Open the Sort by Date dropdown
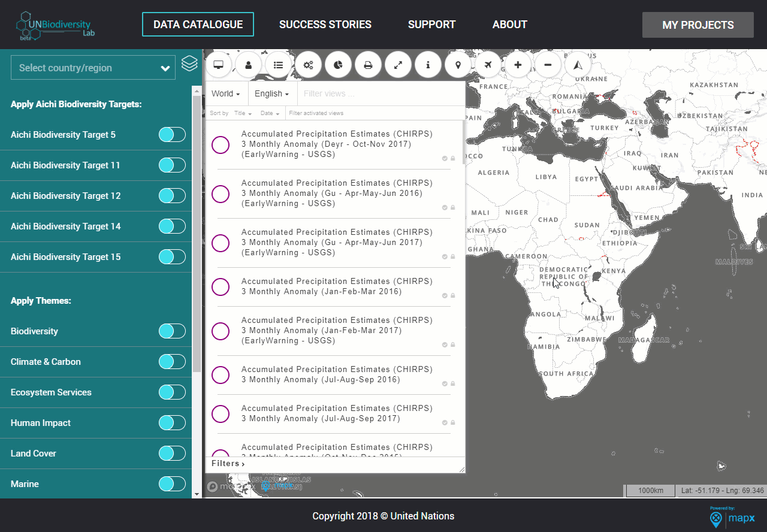The image size is (767, 532). [268, 113]
